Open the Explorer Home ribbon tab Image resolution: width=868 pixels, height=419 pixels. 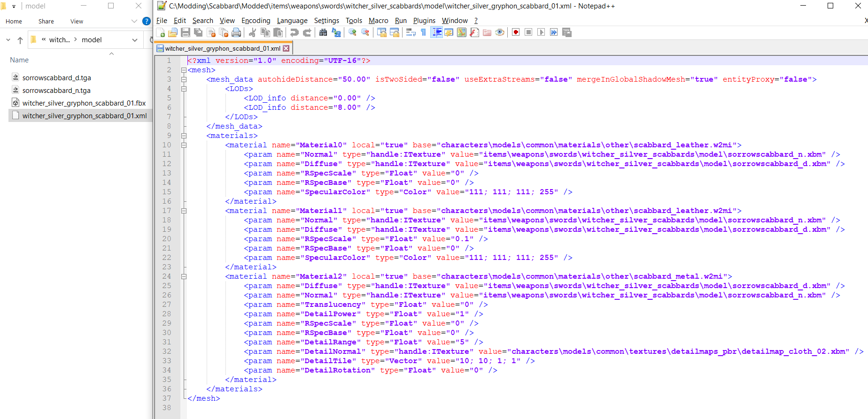point(14,22)
